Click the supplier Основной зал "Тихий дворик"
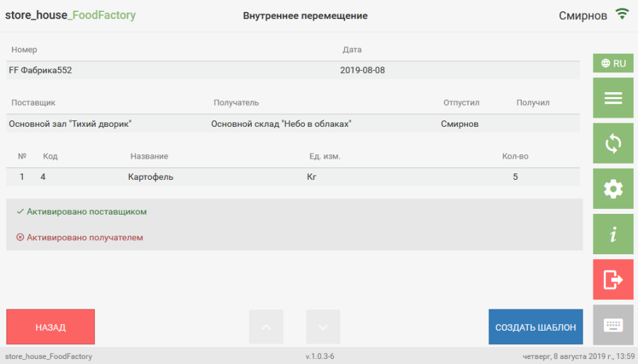638x364 pixels. [70, 124]
